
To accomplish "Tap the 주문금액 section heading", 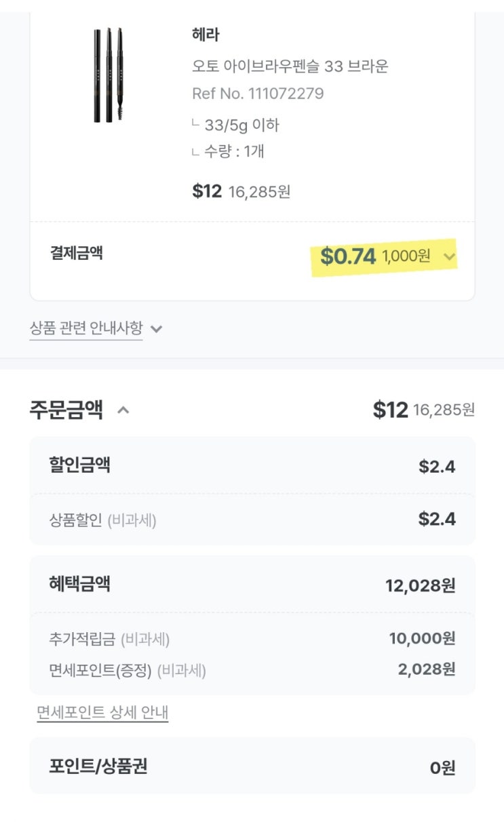I will [66, 410].
